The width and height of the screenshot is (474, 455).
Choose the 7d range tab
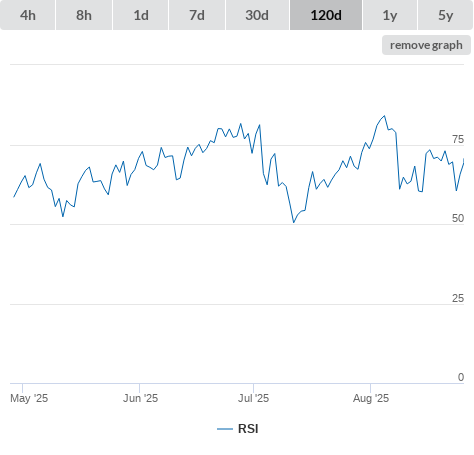tap(197, 15)
